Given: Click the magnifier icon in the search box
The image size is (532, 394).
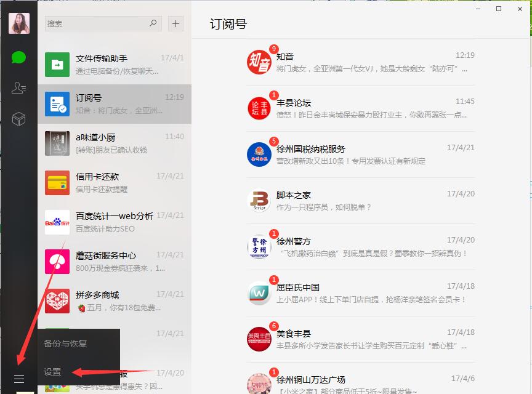Looking at the screenshot, I should [154, 23].
